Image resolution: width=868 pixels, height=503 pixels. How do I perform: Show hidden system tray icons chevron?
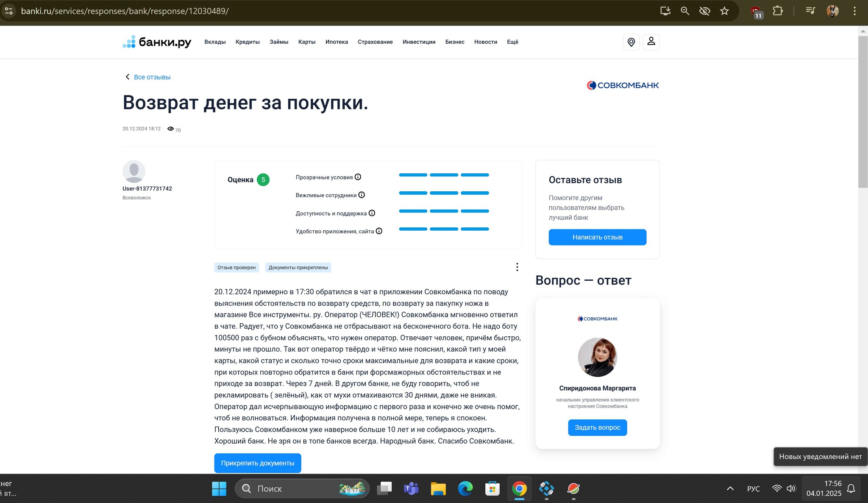(x=730, y=489)
